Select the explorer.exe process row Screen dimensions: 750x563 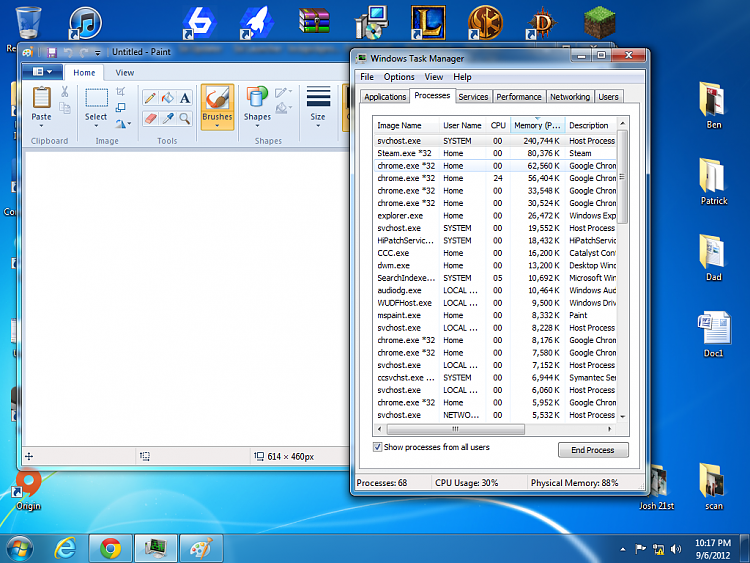[496, 216]
